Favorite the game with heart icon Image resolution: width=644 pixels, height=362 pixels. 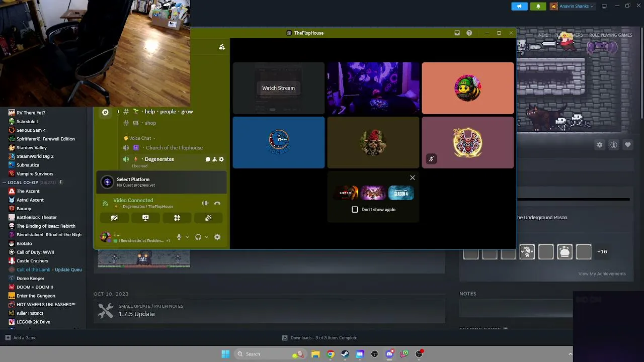(628, 145)
